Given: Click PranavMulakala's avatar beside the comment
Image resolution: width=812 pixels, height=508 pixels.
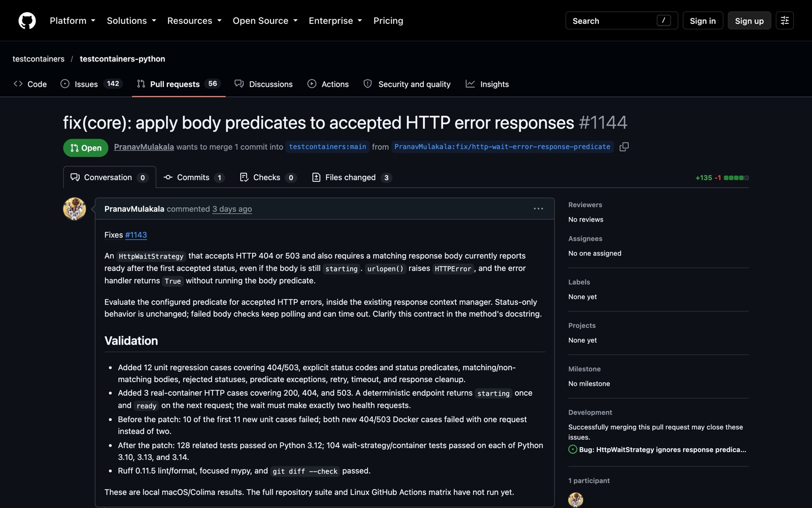Looking at the screenshot, I should point(75,209).
